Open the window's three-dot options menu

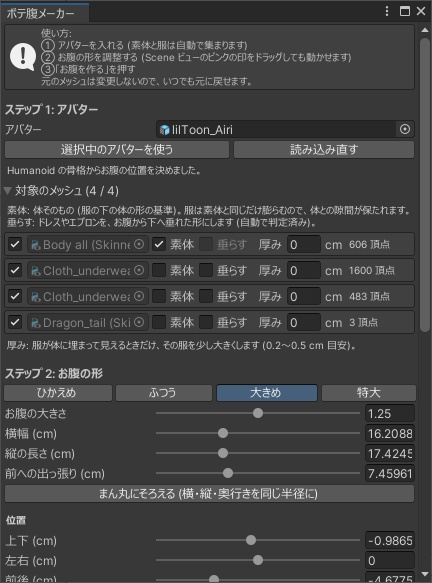coord(387,11)
